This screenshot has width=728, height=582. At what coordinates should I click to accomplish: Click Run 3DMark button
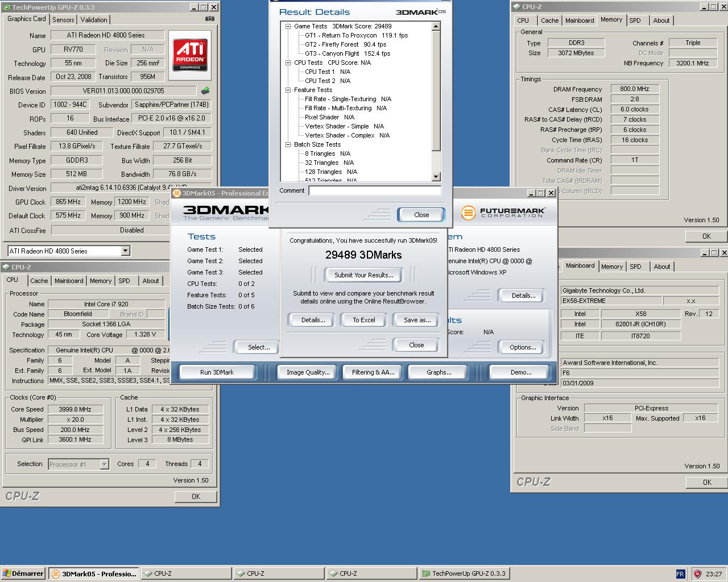pyautogui.click(x=217, y=372)
